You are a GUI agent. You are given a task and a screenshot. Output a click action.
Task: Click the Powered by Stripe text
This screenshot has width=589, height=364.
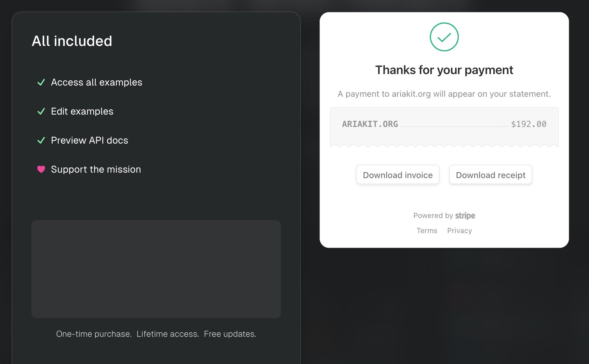(x=444, y=216)
